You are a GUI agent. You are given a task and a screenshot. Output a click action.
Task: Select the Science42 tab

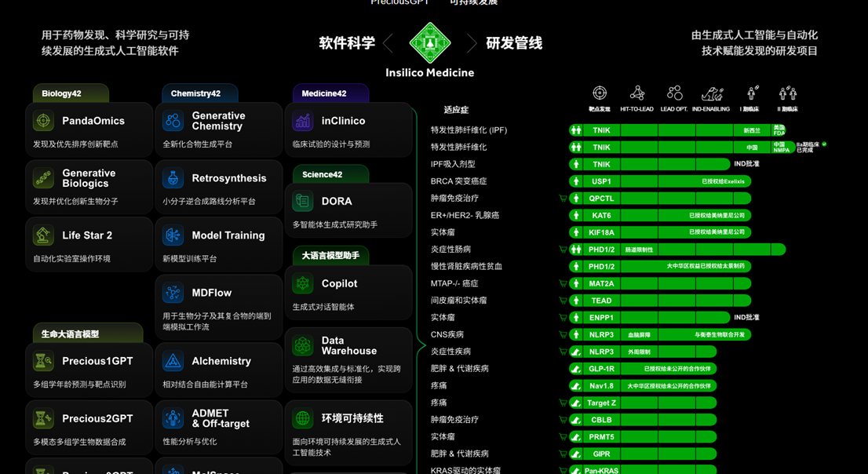coord(330,174)
